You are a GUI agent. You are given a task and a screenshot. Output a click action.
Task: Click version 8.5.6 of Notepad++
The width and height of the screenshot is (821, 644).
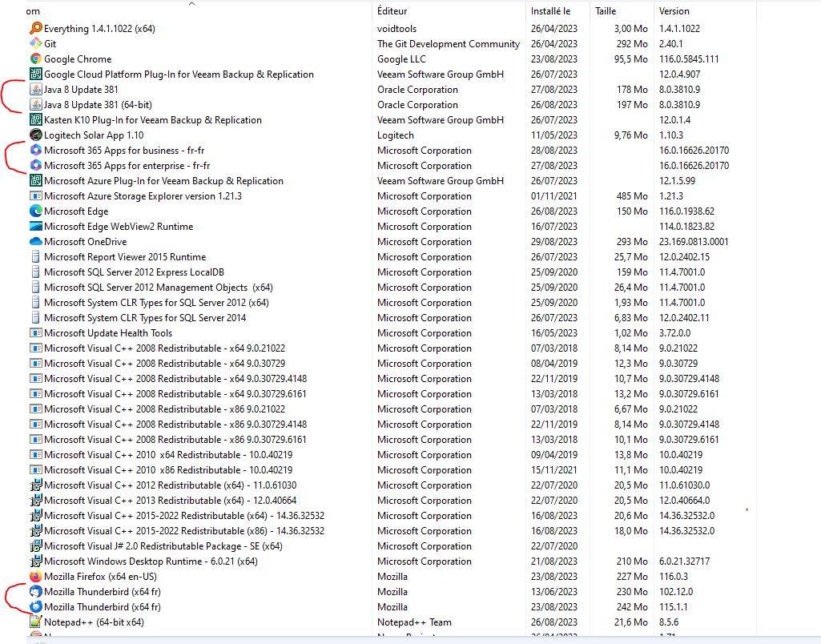pos(669,622)
